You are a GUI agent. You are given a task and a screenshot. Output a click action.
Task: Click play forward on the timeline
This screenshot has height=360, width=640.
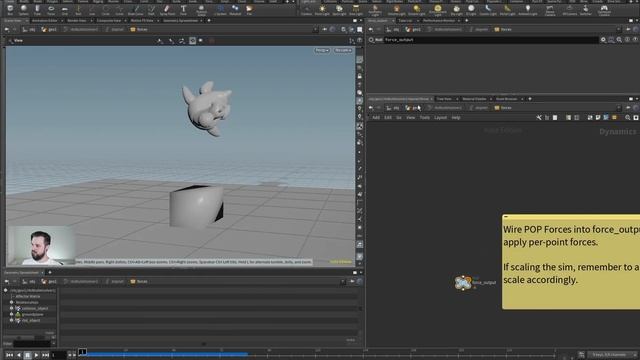tap(36, 355)
